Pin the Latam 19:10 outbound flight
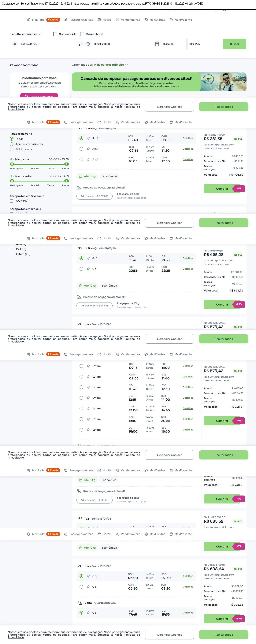Viewport: 256px width, 644px height. coord(88,419)
